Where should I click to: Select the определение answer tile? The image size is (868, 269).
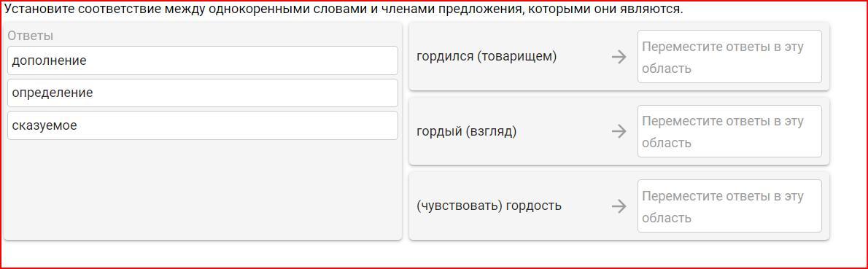point(203,93)
